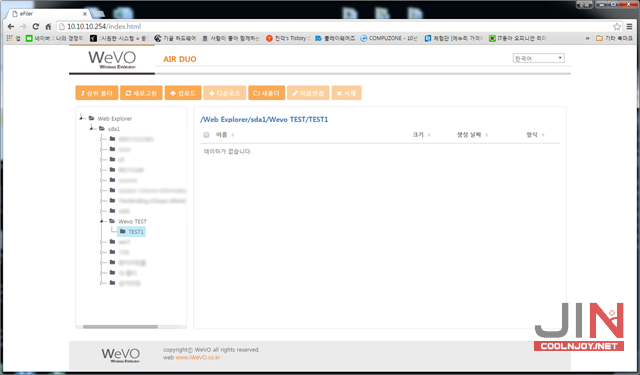
Task: Select the eFiler browser tab
Action: coord(47,14)
